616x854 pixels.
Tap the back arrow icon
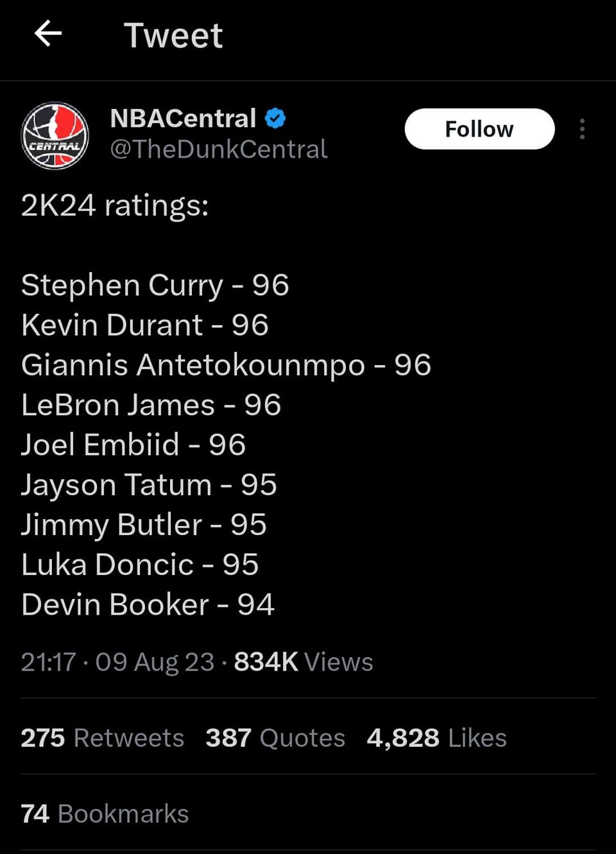pos(48,33)
